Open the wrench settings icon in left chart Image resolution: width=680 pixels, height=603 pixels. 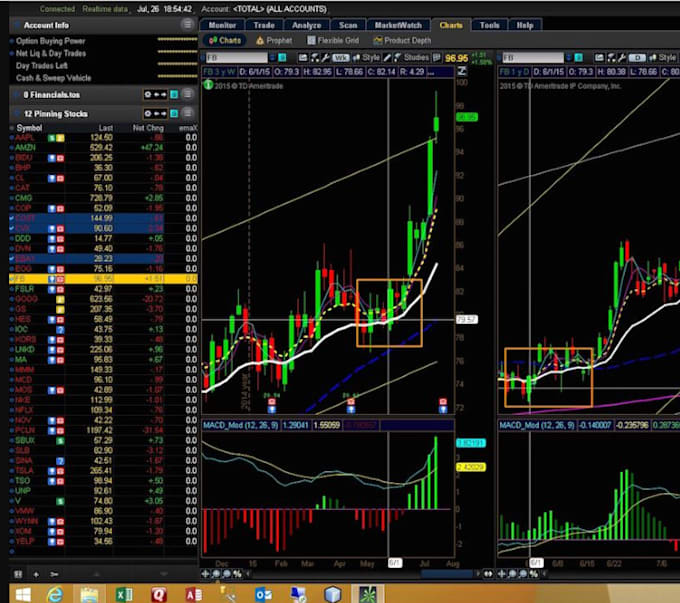pos(325,57)
